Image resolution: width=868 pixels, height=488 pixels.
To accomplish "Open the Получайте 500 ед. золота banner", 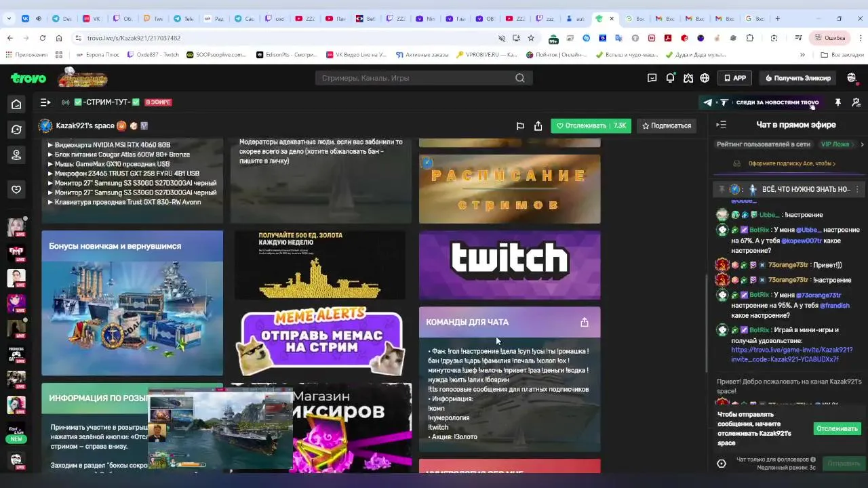I will click(x=320, y=265).
